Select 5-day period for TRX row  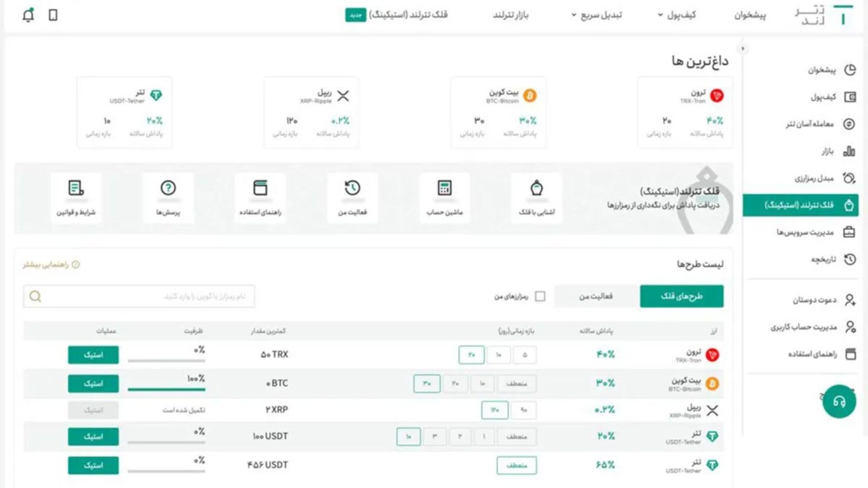[x=524, y=355]
